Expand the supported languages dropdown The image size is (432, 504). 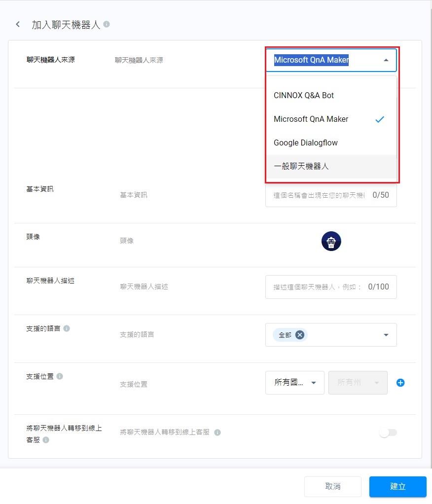(386, 335)
